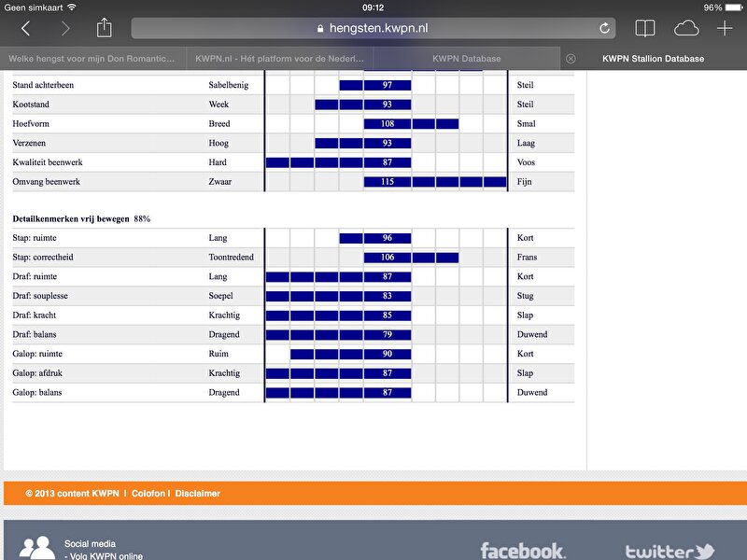
Task: Tap the Safari back arrow
Action: [25, 29]
